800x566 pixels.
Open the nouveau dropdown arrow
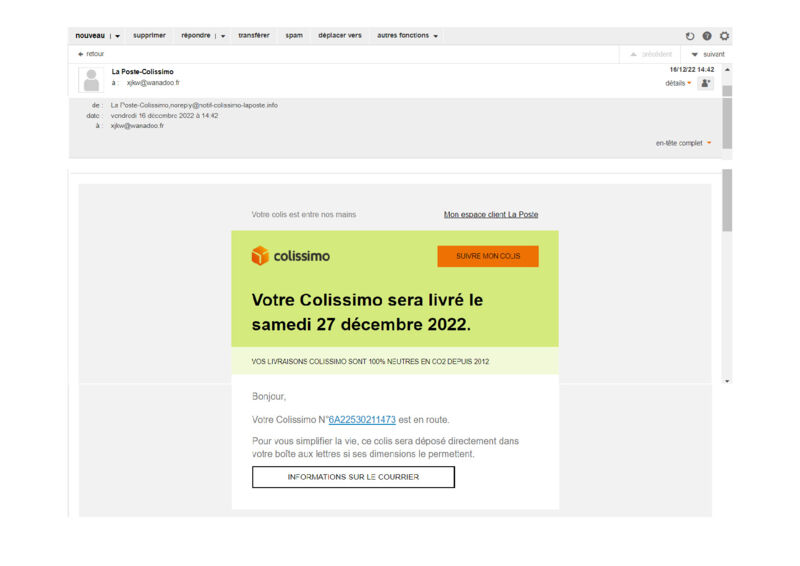pyautogui.click(x=117, y=36)
